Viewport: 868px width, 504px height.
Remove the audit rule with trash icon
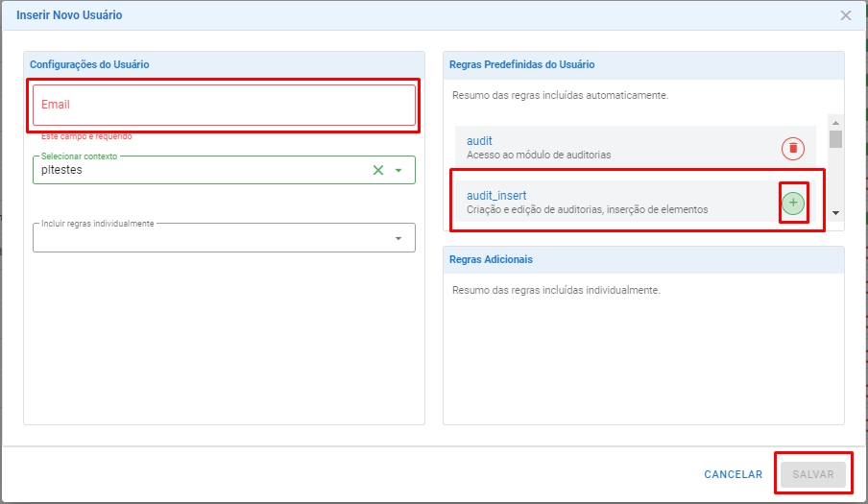click(793, 148)
